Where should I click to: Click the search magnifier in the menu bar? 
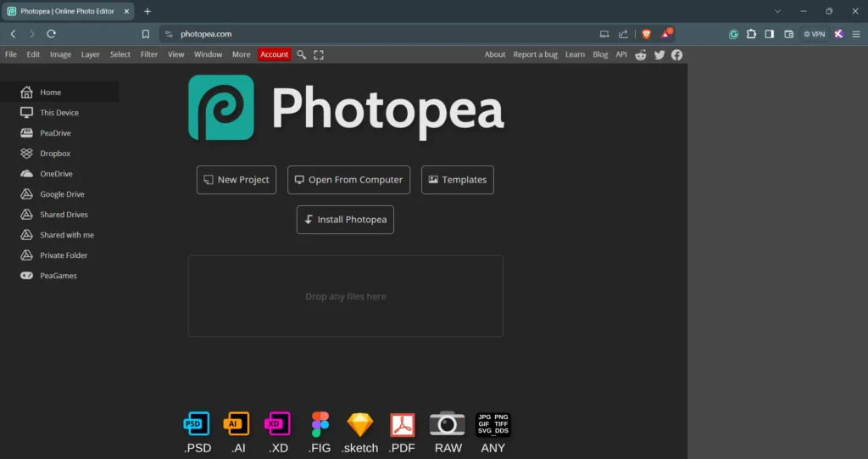coord(302,54)
